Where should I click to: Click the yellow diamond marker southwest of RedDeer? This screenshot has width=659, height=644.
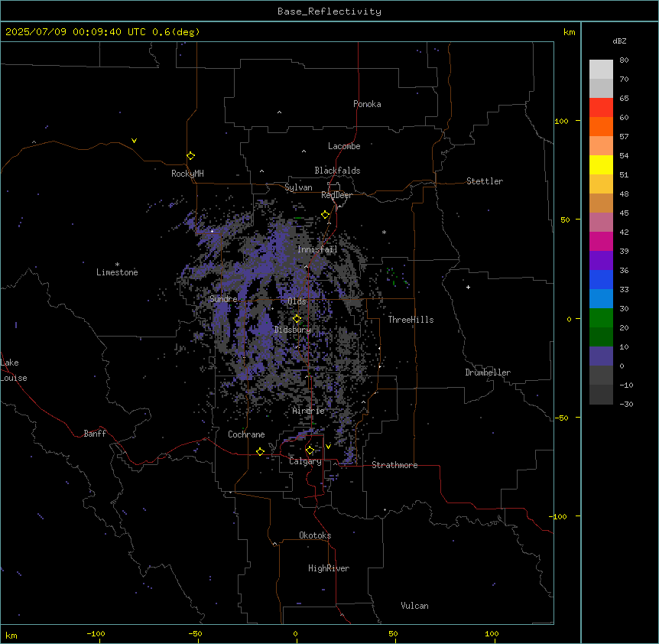pyautogui.click(x=326, y=215)
